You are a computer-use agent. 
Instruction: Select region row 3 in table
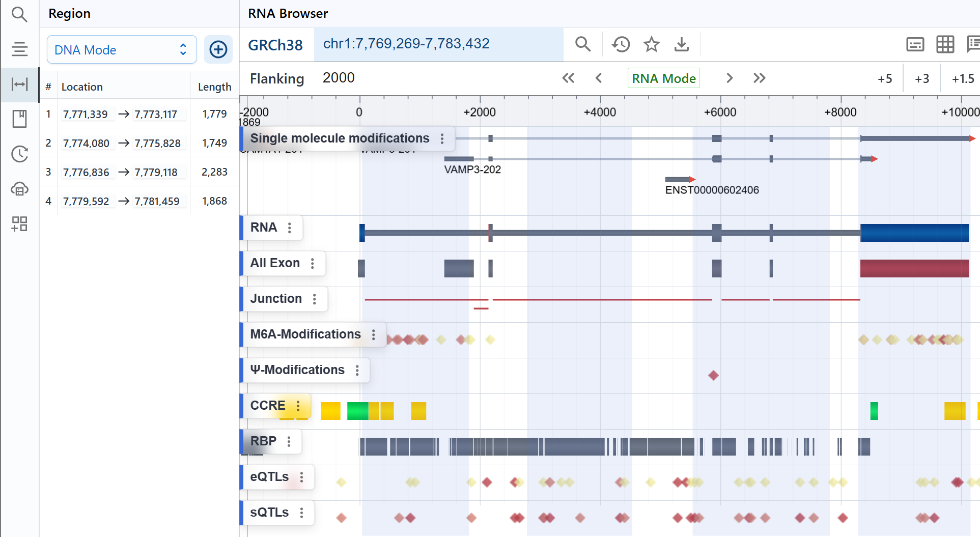pos(137,172)
